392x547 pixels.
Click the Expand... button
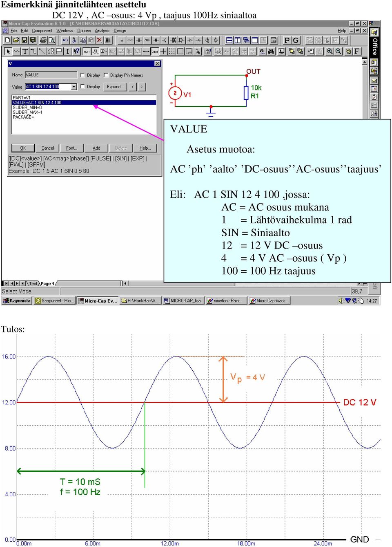point(115,87)
